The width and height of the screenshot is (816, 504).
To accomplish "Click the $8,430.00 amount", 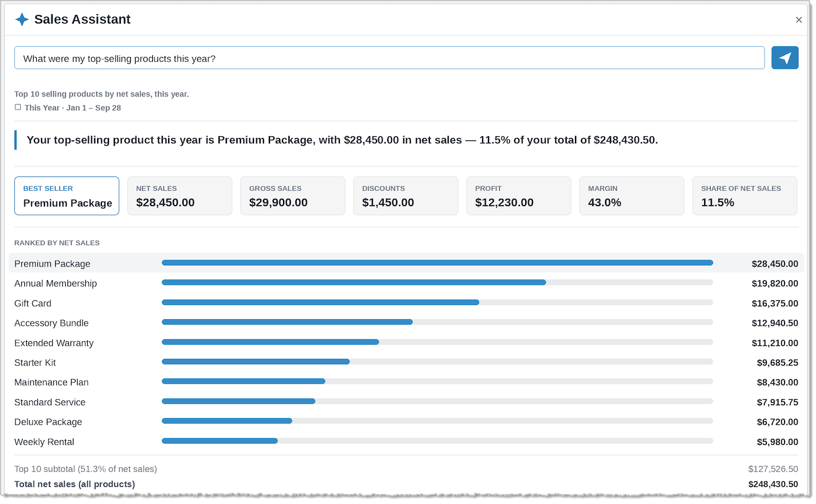I will (778, 383).
